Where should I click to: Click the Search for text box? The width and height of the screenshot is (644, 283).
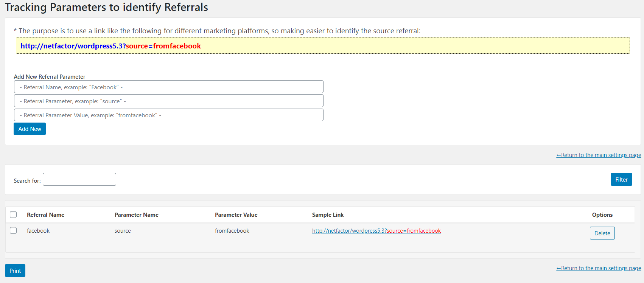[79, 179]
